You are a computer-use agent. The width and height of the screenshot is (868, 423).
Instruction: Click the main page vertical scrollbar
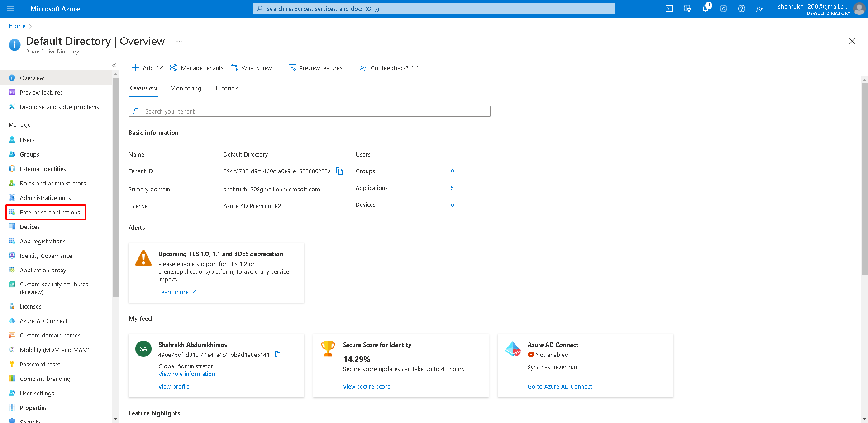(x=864, y=179)
